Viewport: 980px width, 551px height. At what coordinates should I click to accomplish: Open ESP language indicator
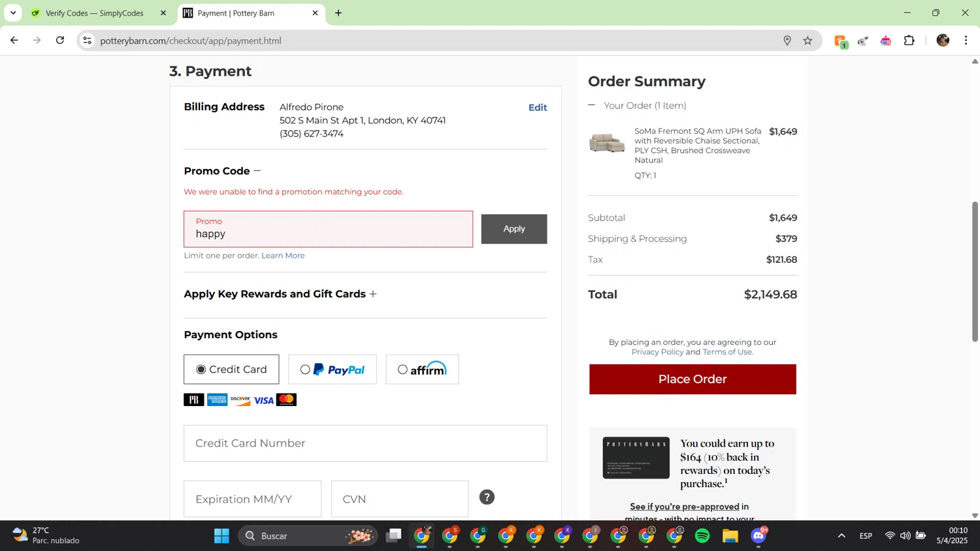point(866,536)
